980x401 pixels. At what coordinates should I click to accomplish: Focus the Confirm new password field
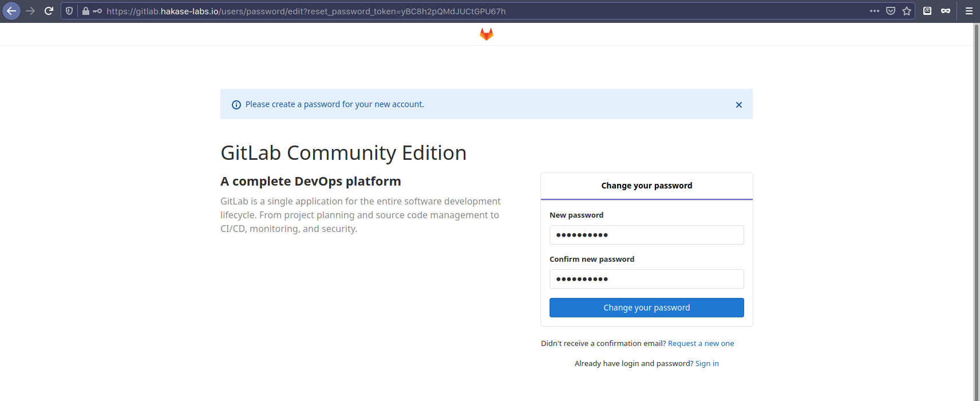pos(646,279)
